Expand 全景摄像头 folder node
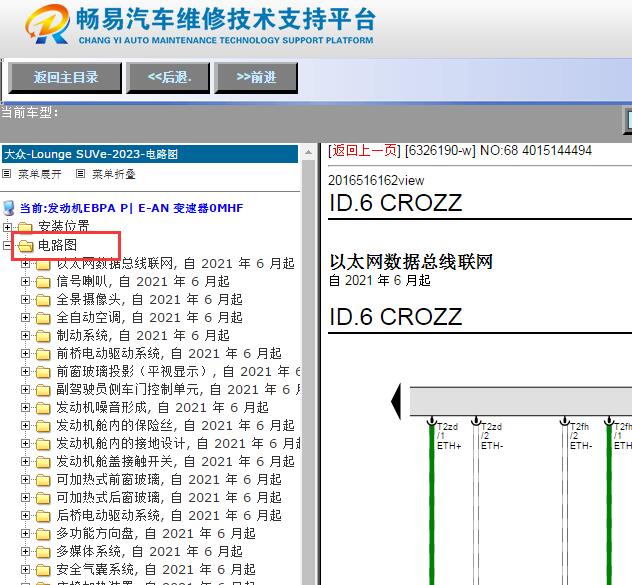 pos(25,300)
